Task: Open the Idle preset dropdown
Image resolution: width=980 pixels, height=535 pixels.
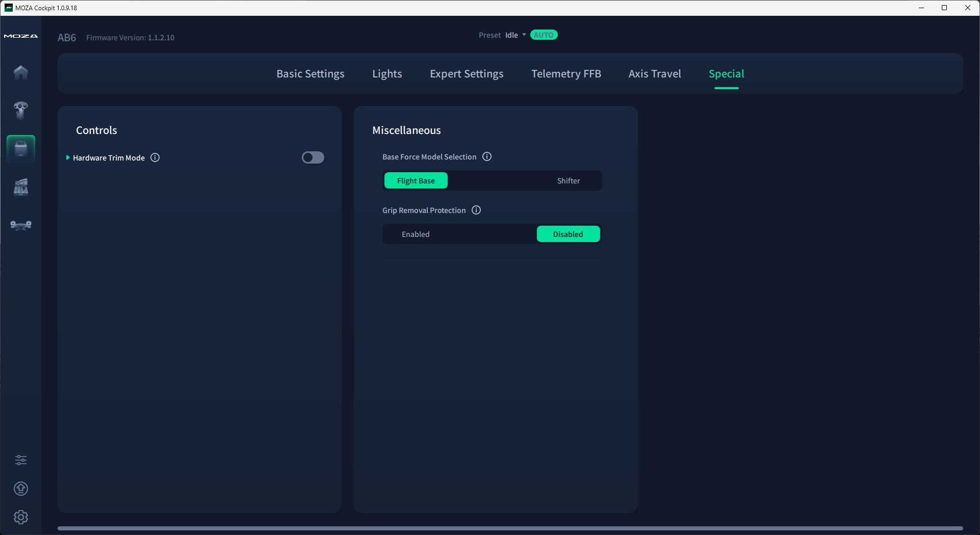Action: pyautogui.click(x=515, y=35)
